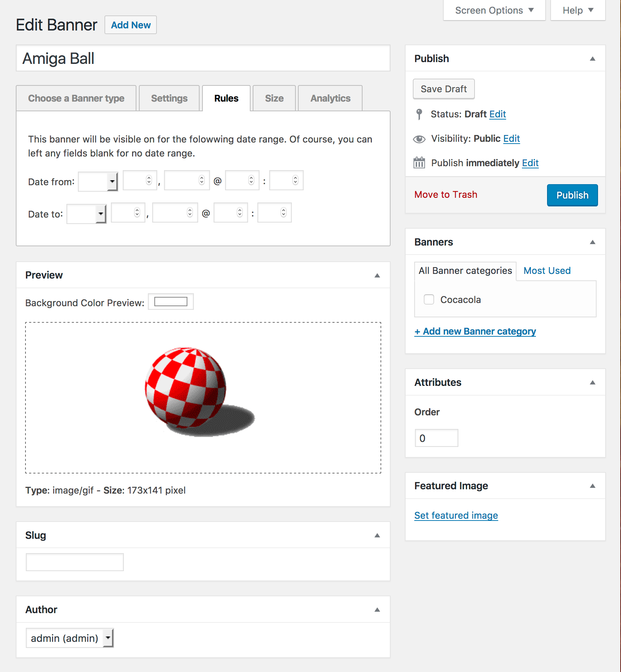Screen dimensions: 621x672
Task: Click the Add New button
Action: tap(131, 25)
